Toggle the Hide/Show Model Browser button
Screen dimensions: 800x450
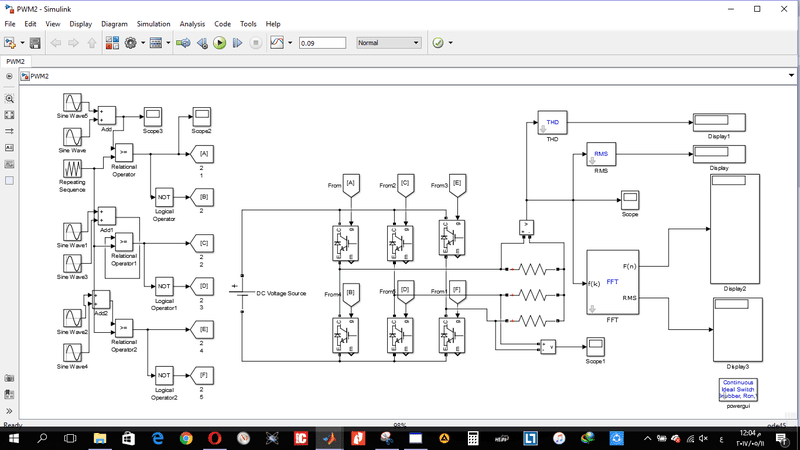pyautogui.click(x=10, y=75)
